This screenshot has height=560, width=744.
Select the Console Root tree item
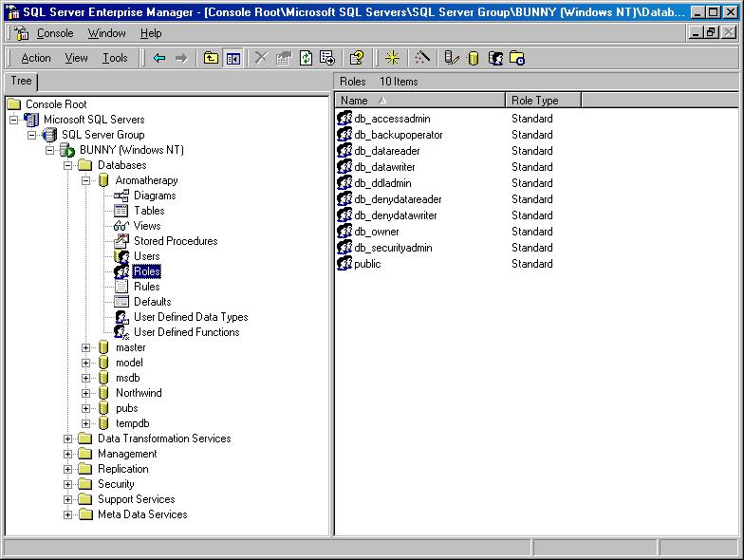(56, 104)
